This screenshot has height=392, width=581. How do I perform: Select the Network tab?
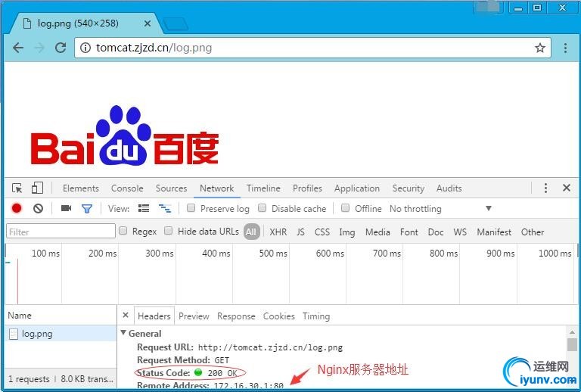(217, 188)
